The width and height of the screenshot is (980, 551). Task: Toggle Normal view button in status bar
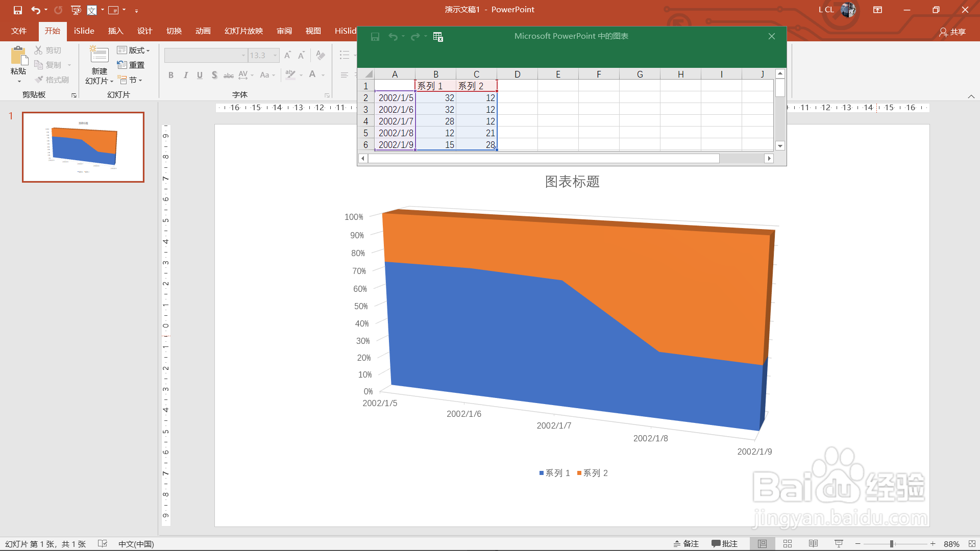[x=762, y=544]
